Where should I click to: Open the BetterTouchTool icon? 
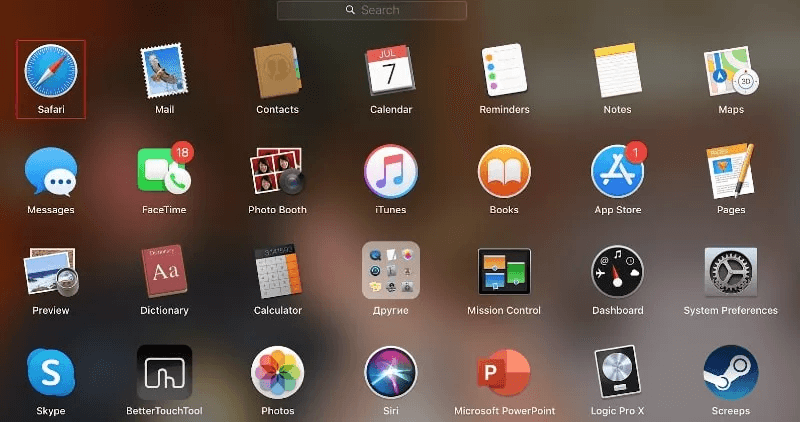click(x=164, y=373)
